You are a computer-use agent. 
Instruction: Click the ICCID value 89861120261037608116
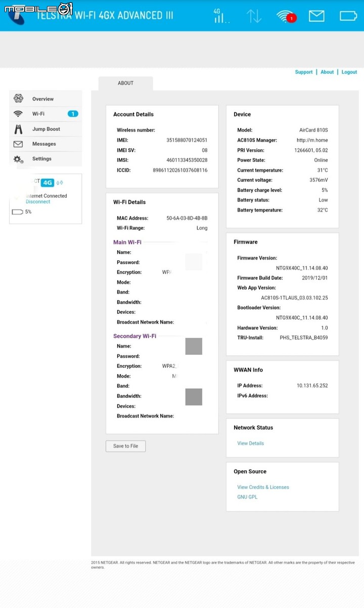point(180,171)
